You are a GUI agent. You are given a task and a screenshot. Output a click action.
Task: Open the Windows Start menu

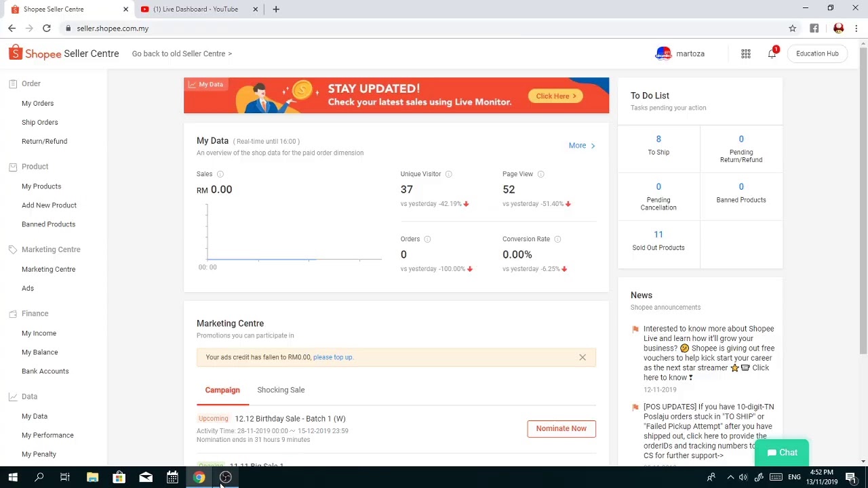(13, 477)
